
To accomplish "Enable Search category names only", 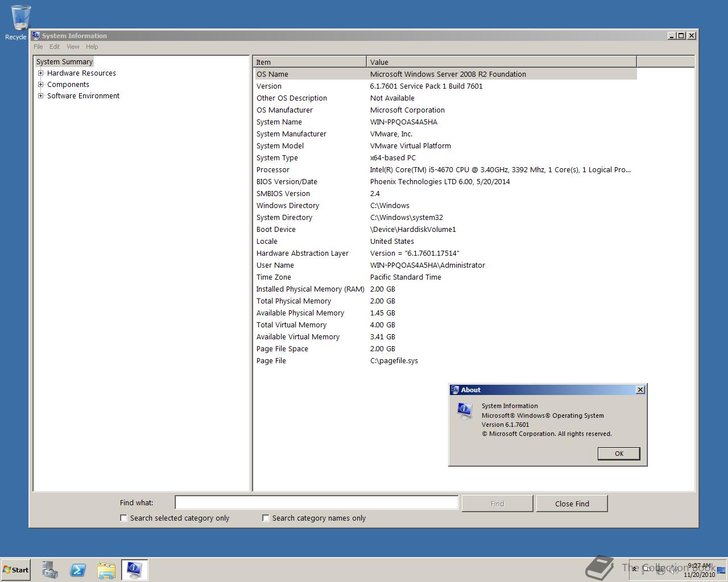I will 266,518.
